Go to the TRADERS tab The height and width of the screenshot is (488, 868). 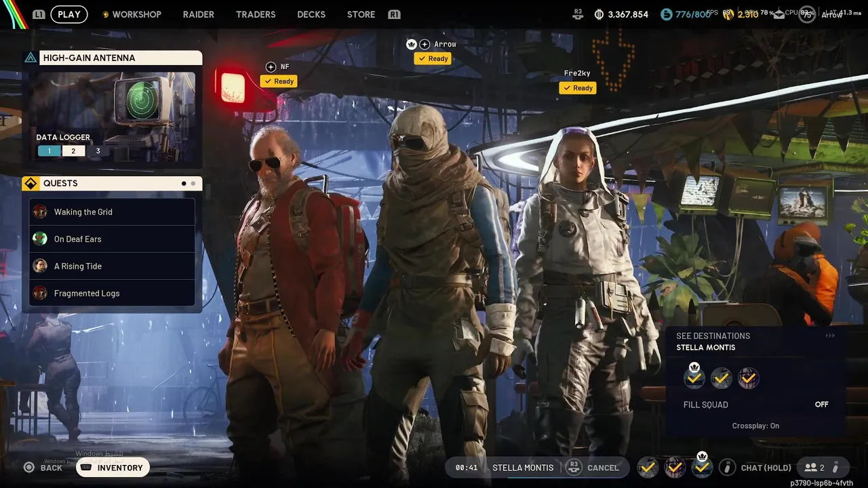click(x=256, y=14)
